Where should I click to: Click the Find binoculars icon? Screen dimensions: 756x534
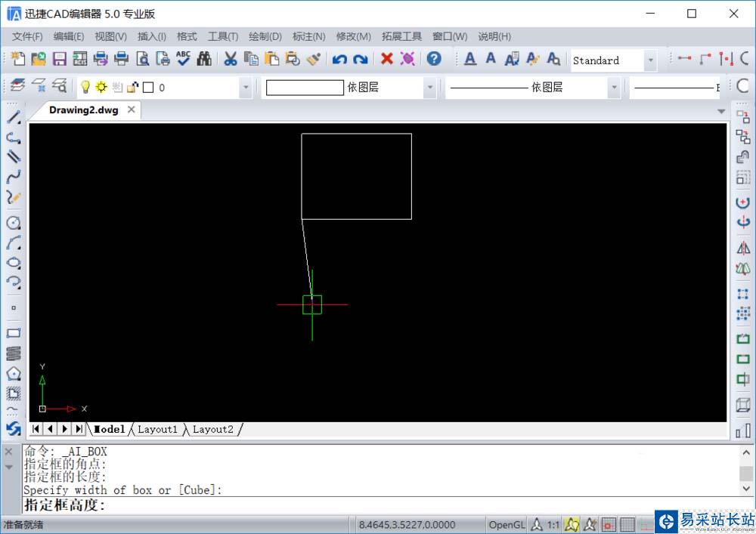204,59
